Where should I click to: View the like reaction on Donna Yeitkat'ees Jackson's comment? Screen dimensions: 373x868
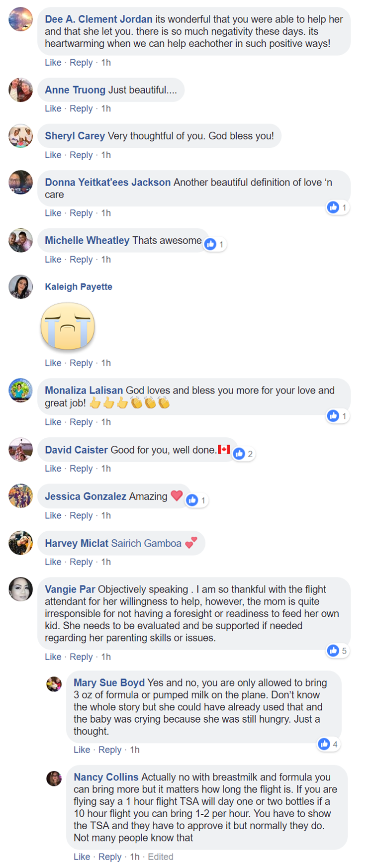(x=337, y=207)
